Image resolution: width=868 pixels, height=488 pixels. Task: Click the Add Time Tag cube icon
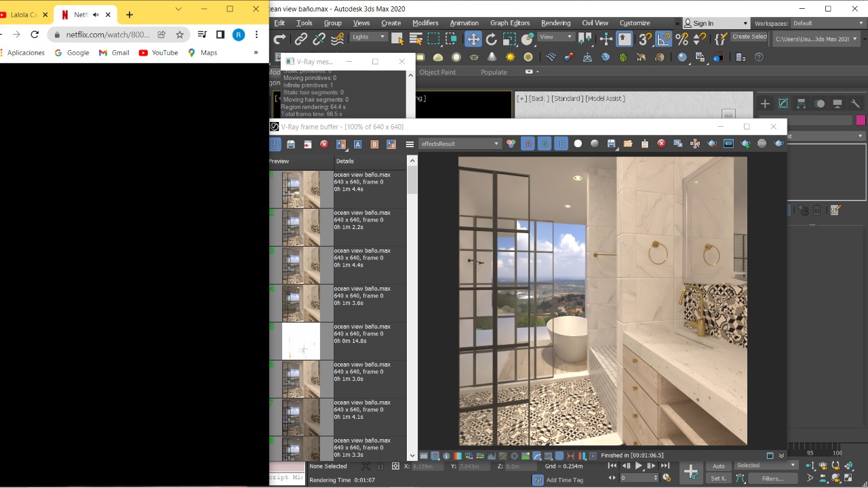tap(538, 480)
